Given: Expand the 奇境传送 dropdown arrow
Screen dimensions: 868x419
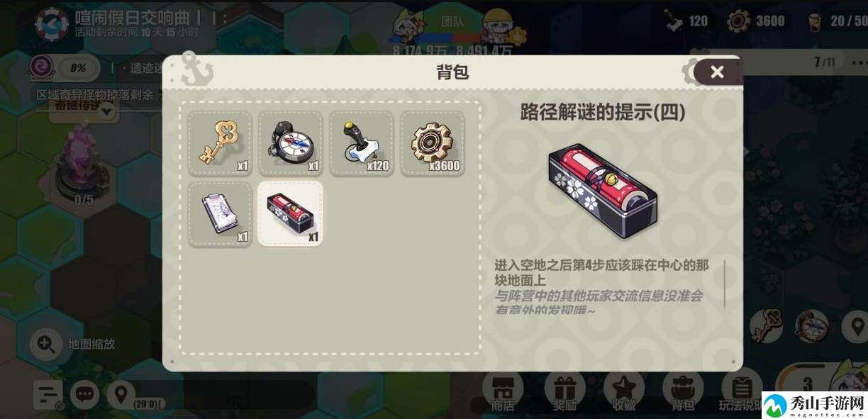Looking at the screenshot, I should [x=106, y=111].
